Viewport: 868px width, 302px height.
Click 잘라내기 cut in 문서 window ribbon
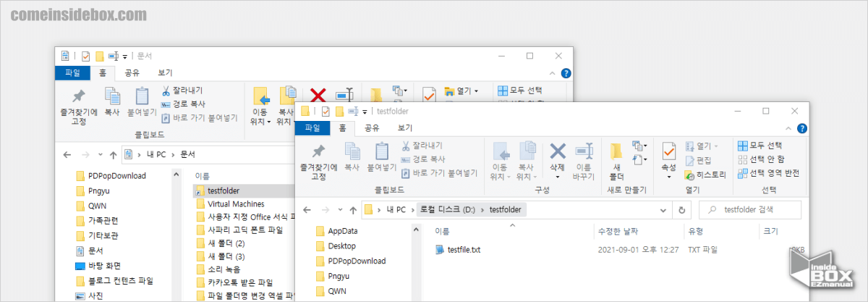pos(183,91)
